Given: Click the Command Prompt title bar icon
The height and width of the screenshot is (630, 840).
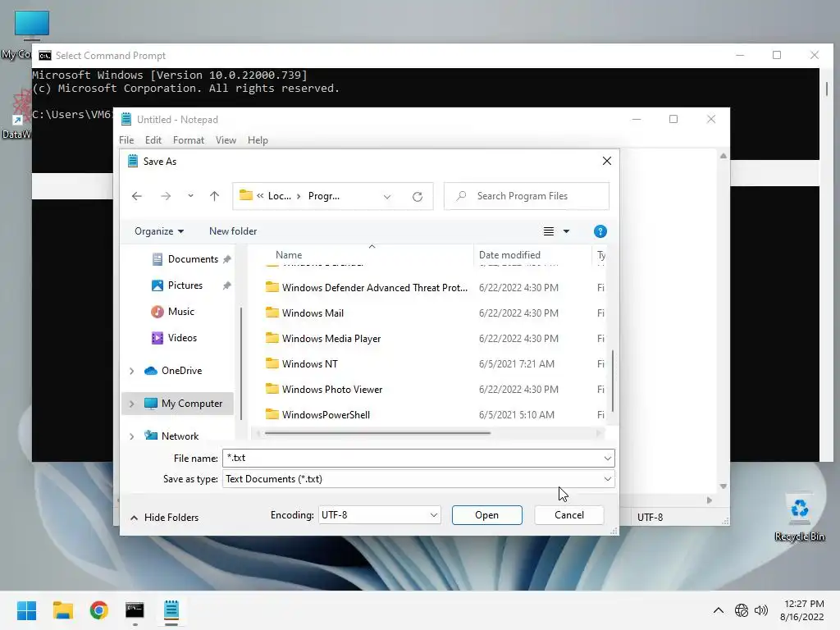Looking at the screenshot, I should [x=45, y=56].
